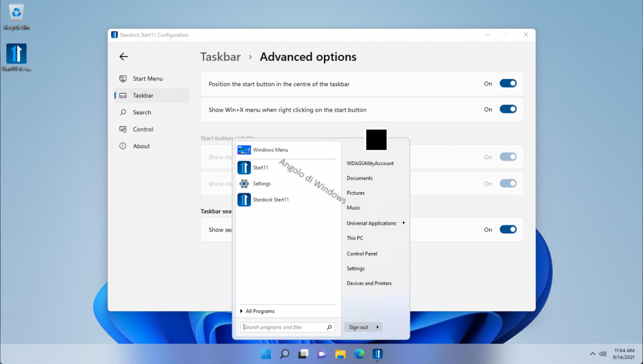643x364 pixels.
Task: Click the user account picture tile
Action: 376,139
